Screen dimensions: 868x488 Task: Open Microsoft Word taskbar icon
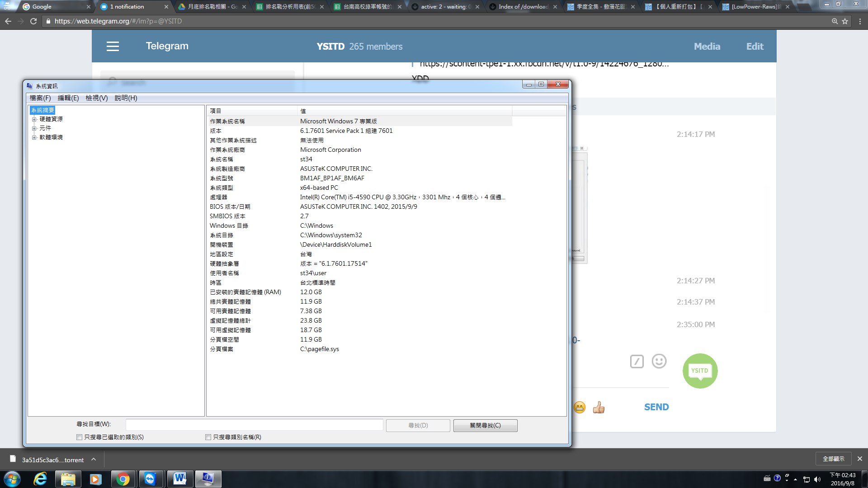pyautogui.click(x=179, y=479)
